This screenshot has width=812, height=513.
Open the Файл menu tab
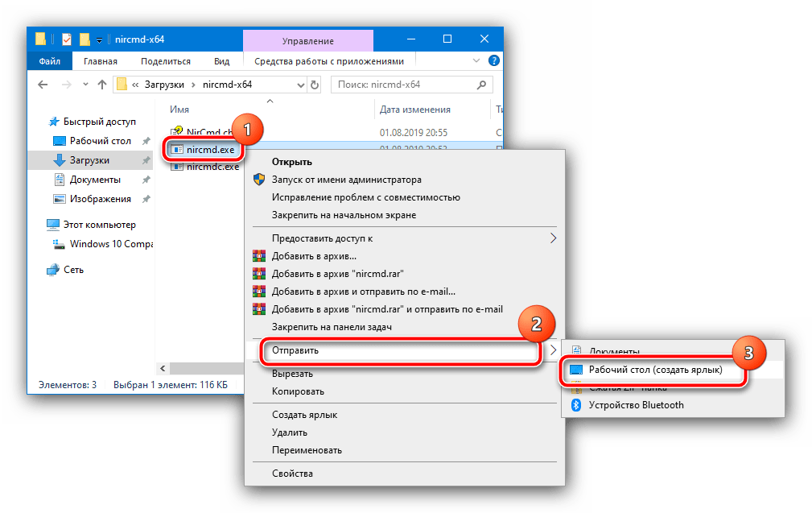pyautogui.click(x=49, y=61)
